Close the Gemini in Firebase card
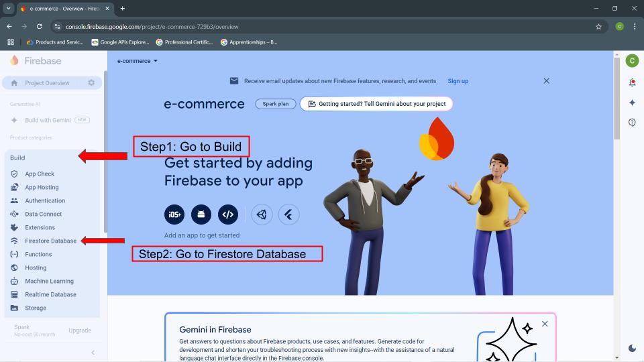The width and height of the screenshot is (644, 362). click(x=545, y=324)
